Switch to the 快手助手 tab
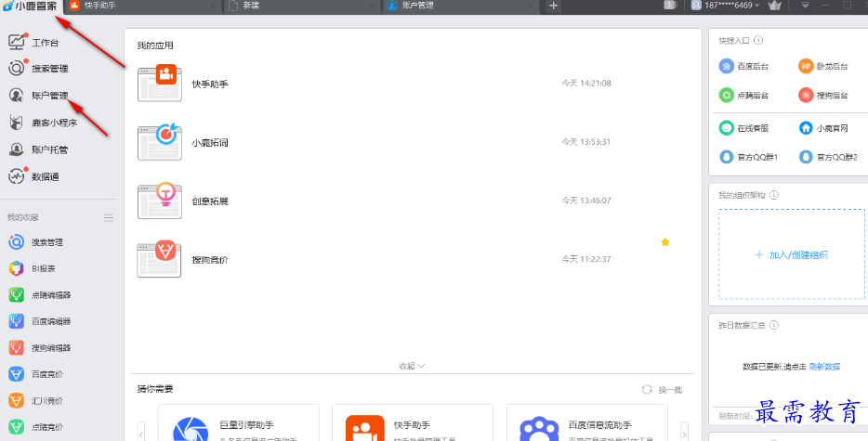The image size is (868, 441). [x=143, y=6]
